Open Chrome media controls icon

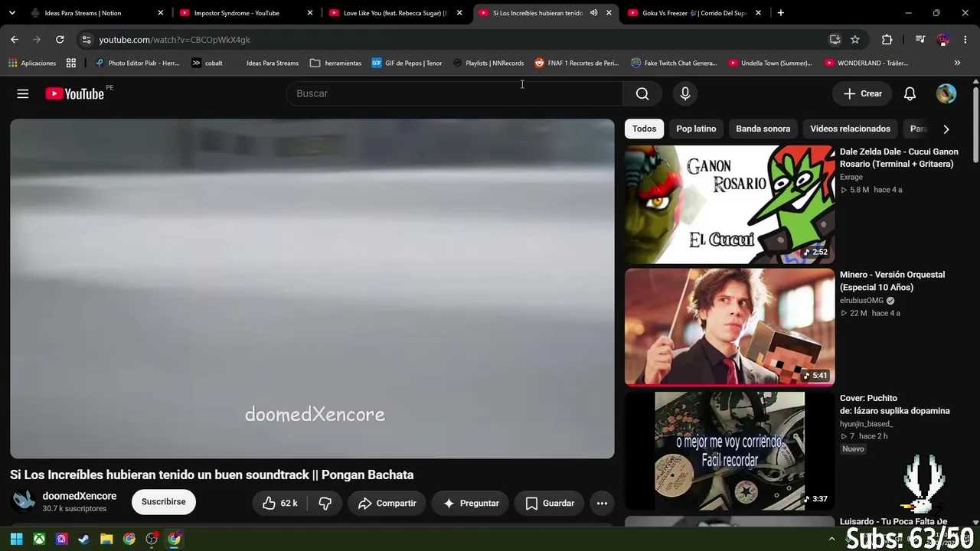920,40
